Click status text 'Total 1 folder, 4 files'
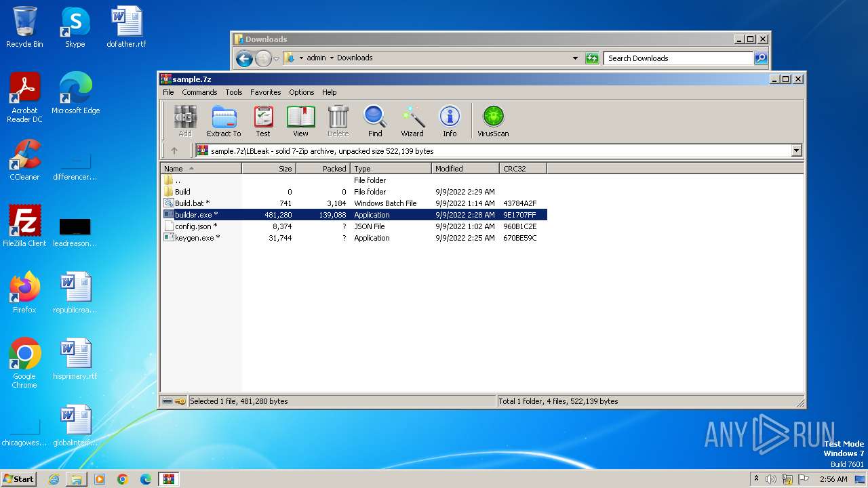The width and height of the screenshot is (868, 488). click(558, 401)
